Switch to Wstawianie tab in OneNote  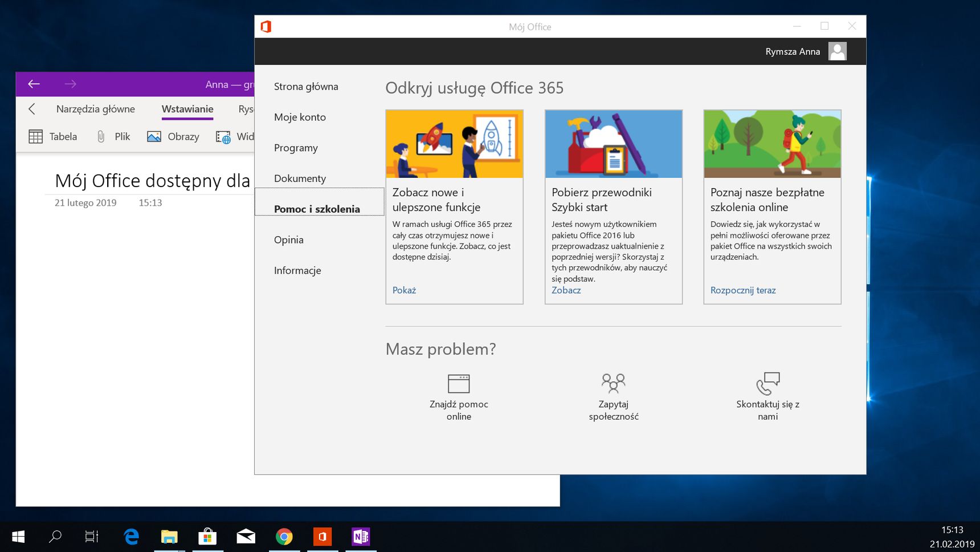pyautogui.click(x=187, y=109)
